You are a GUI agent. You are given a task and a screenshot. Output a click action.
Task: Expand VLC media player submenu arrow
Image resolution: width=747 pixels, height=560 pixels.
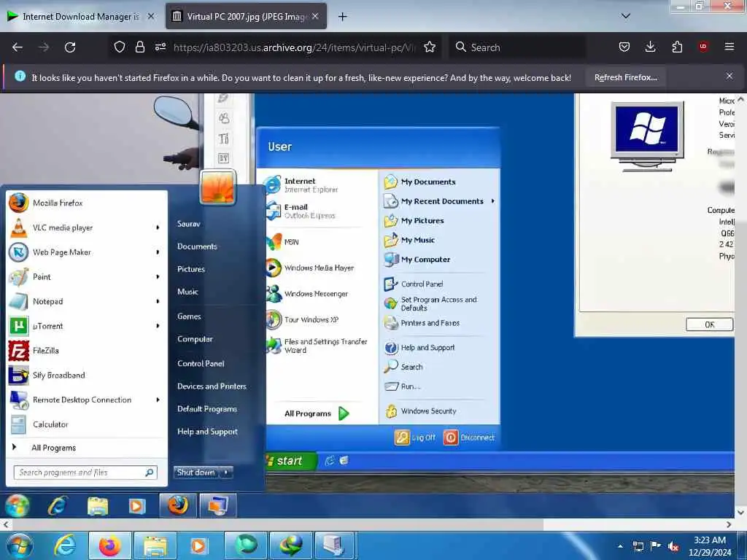pyautogui.click(x=158, y=227)
